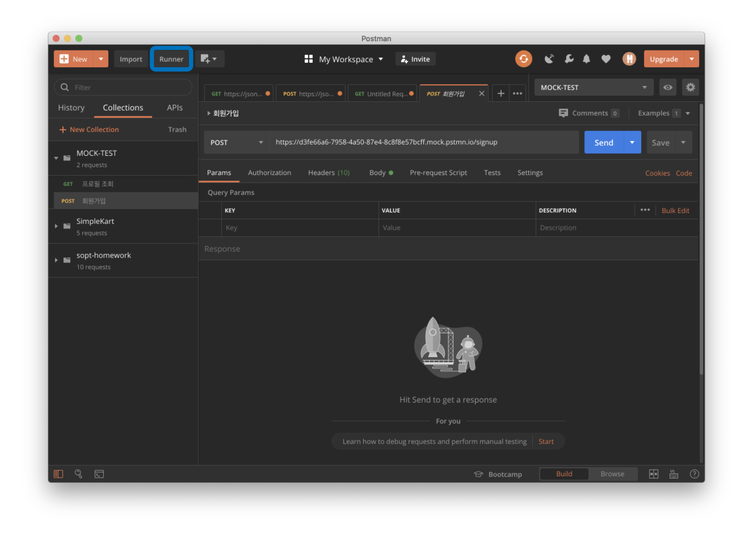Click the Save button

click(x=661, y=142)
